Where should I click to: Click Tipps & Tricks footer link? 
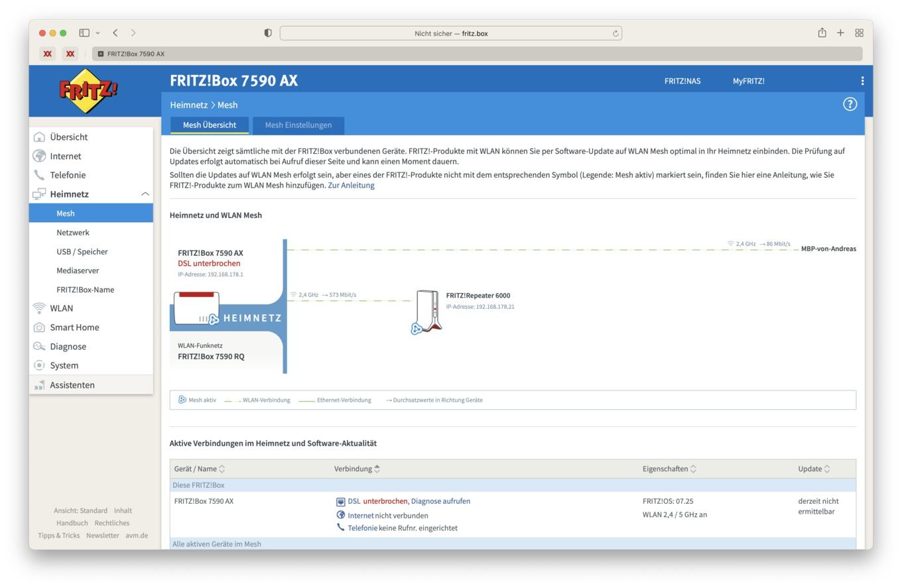coord(58,536)
